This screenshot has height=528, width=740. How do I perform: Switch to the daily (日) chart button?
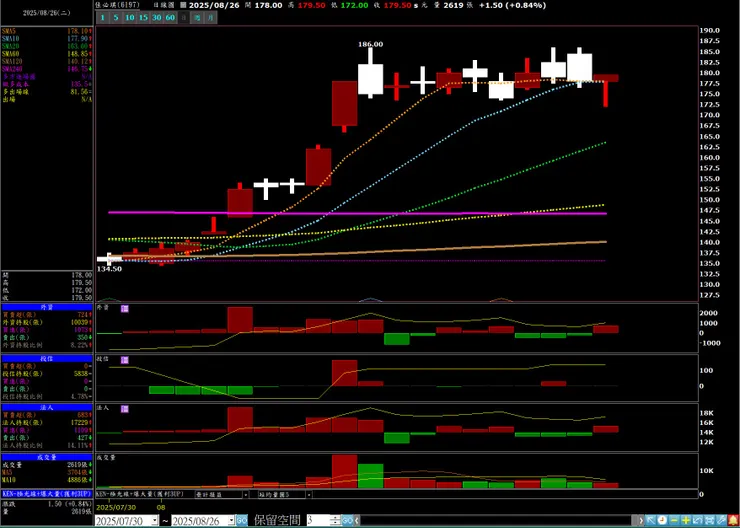184,18
